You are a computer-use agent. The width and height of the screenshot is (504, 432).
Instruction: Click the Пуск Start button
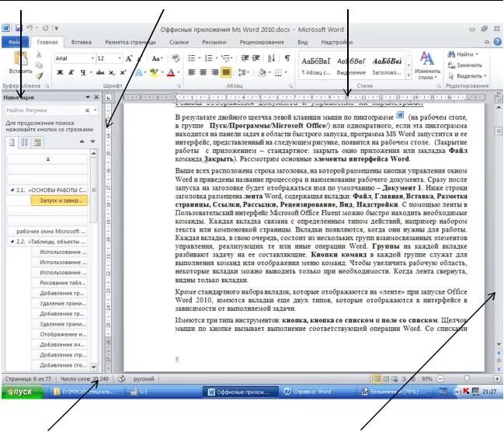(x=23, y=392)
